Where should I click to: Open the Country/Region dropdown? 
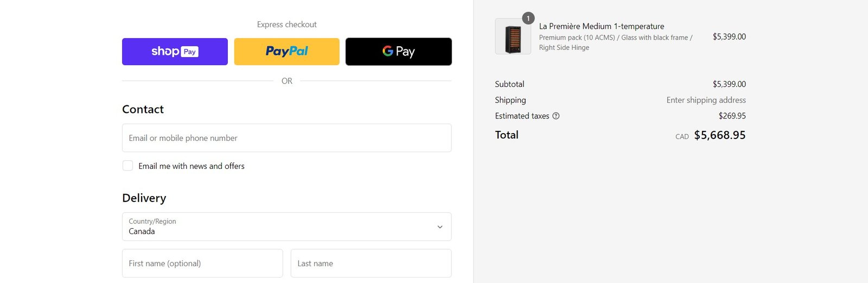[286, 227]
